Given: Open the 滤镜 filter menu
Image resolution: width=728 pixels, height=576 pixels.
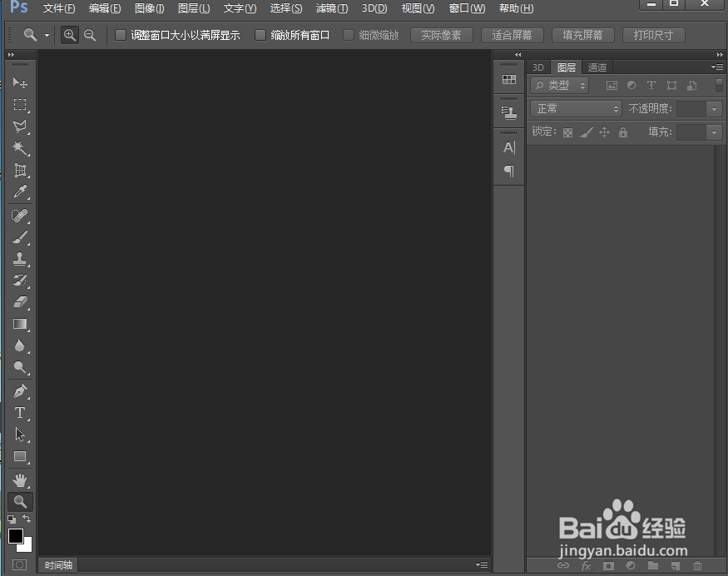Looking at the screenshot, I should tap(331, 8).
